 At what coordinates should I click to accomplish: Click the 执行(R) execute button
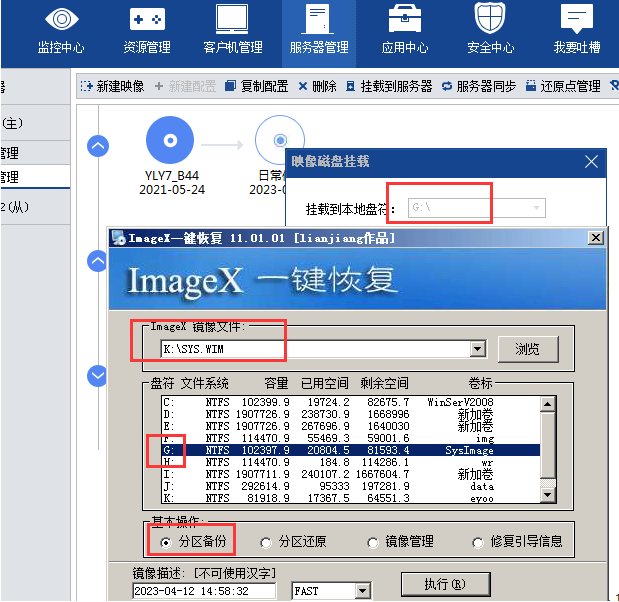tap(445, 584)
